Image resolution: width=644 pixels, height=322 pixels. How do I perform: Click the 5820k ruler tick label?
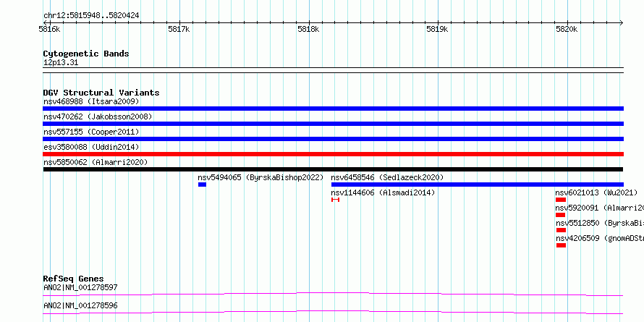[x=567, y=29]
